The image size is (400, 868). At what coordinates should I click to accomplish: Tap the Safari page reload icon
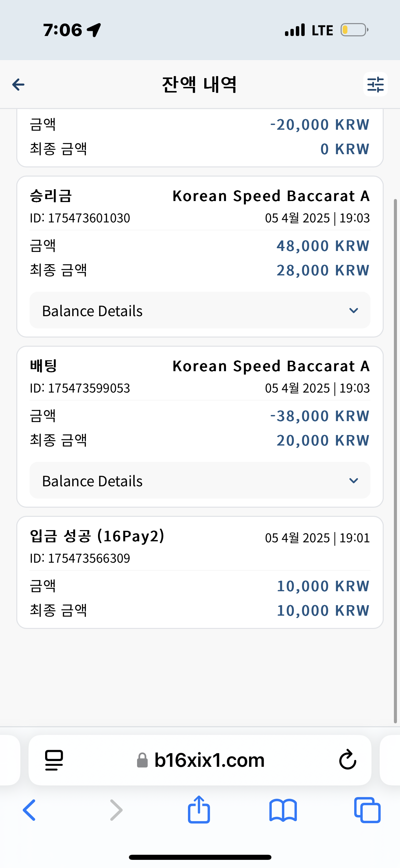click(347, 759)
